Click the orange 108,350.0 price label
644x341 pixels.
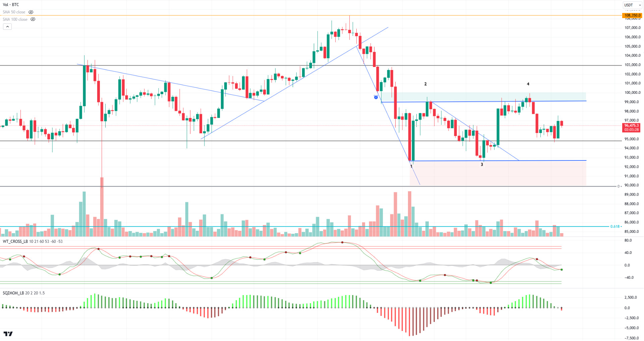(x=632, y=15)
